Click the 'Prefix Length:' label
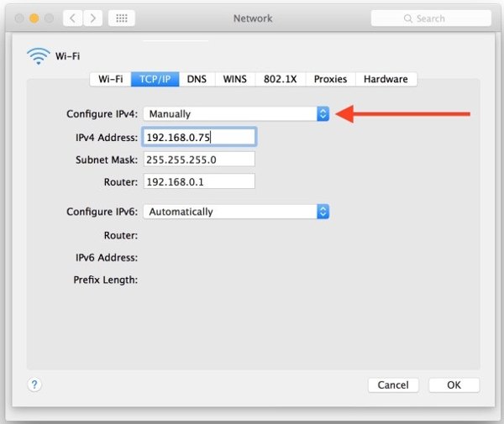504x424 pixels. point(106,280)
